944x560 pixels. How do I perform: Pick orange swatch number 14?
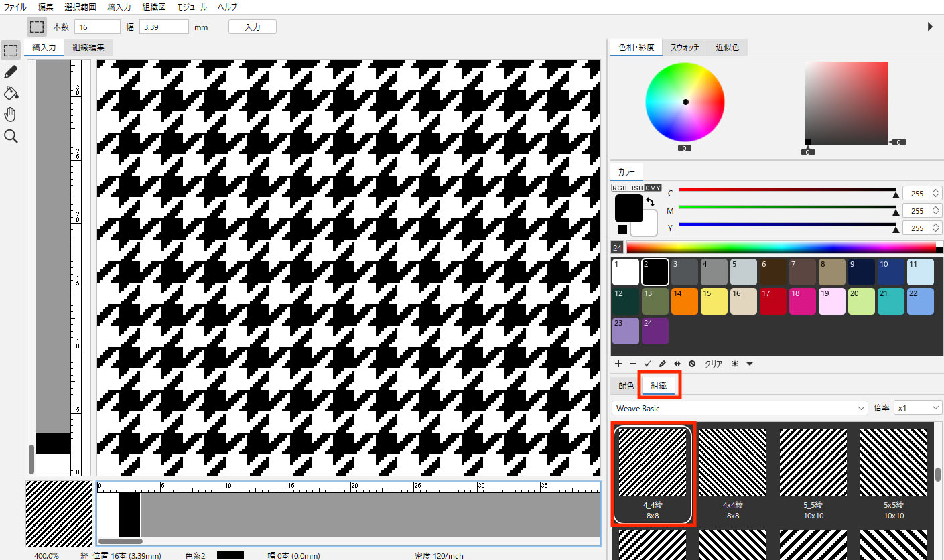[x=684, y=301]
